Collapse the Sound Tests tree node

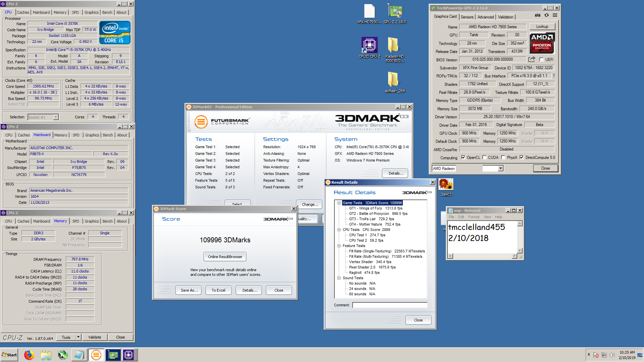pos(339,278)
